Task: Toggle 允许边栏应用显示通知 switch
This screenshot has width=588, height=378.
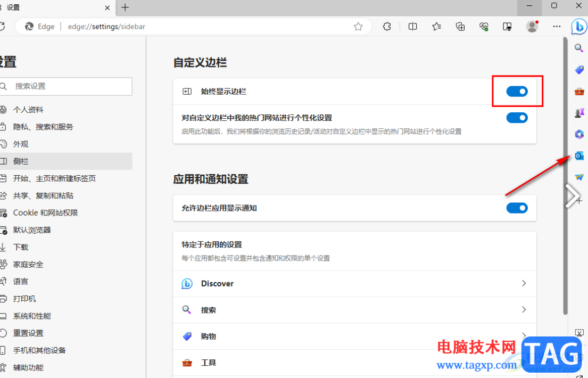Action: click(517, 208)
